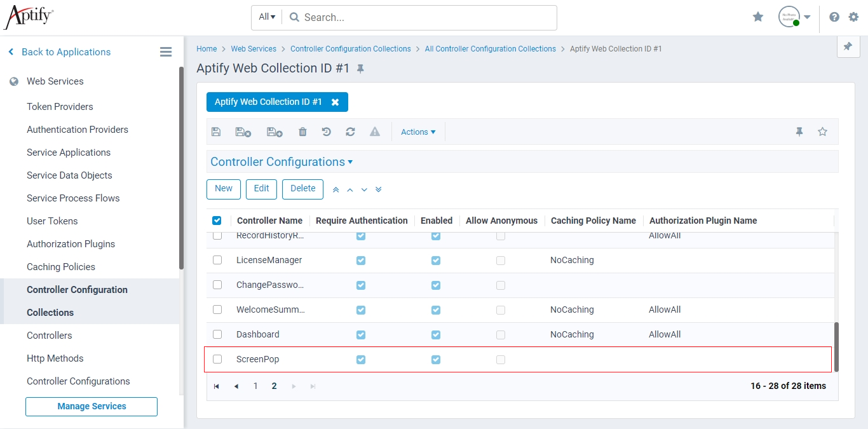The width and height of the screenshot is (868, 429).
Task: Open Authentication Providers in the sidebar
Action: tap(78, 130)
